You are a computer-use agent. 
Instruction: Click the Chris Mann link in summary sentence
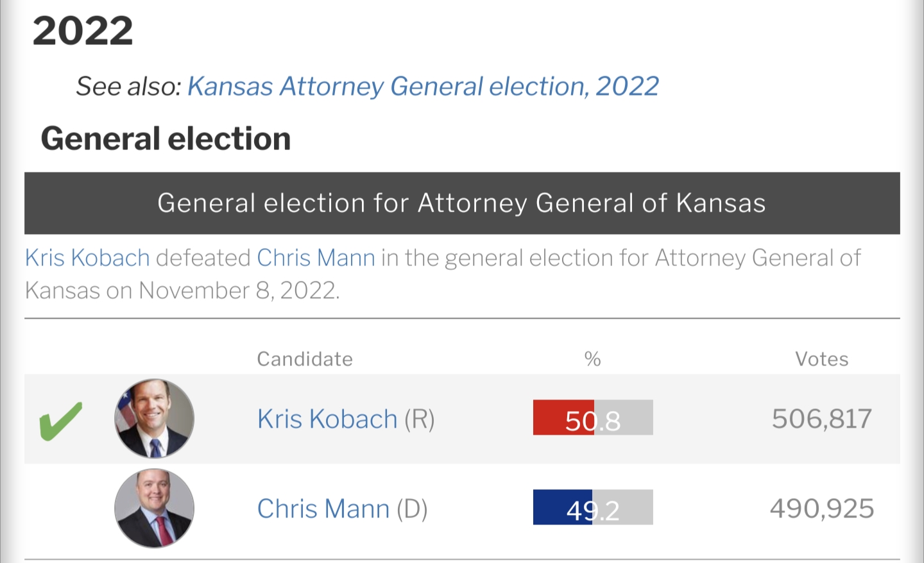[316, 258]
